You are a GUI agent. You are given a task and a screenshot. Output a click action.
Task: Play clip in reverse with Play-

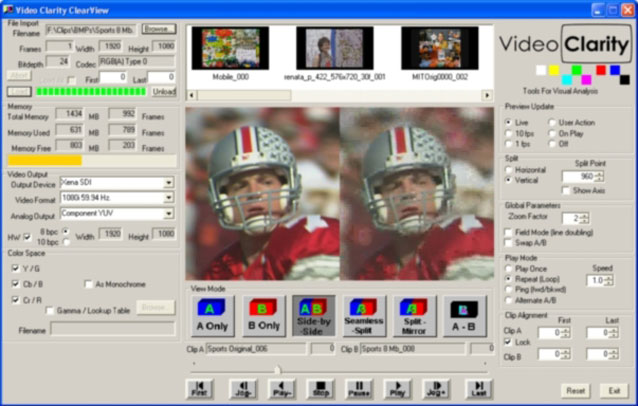click(x=282, y=389)
